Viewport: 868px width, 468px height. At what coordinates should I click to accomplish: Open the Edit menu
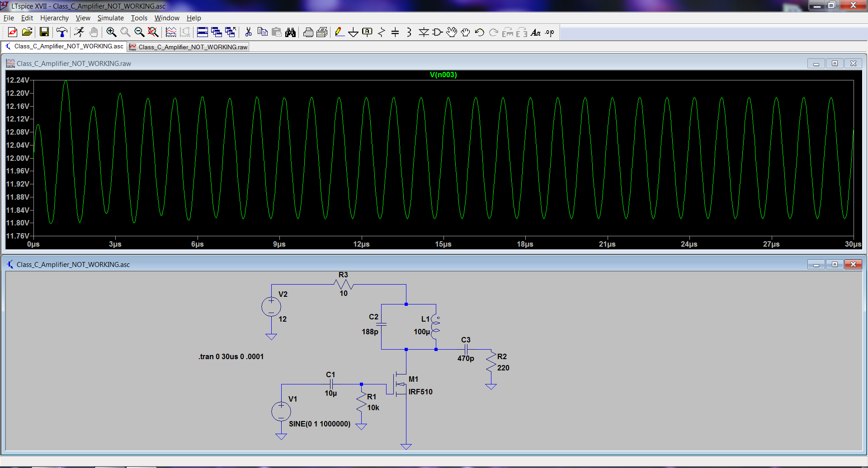27,18
